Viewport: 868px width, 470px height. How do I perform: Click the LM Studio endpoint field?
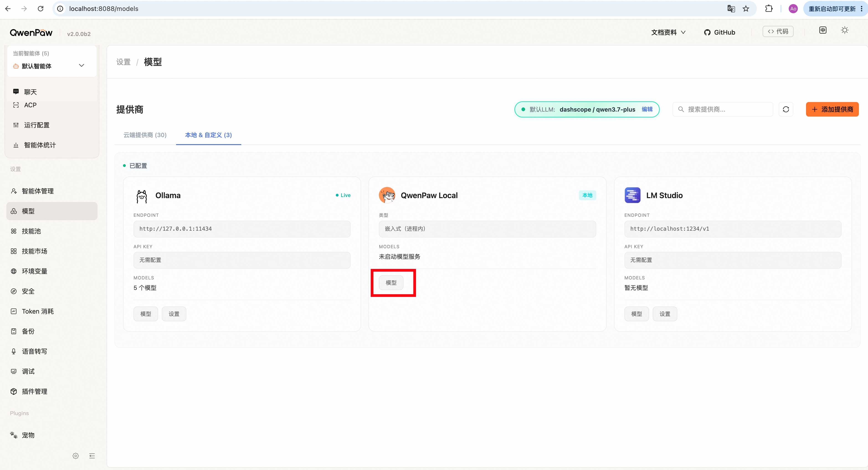(732, 229)
